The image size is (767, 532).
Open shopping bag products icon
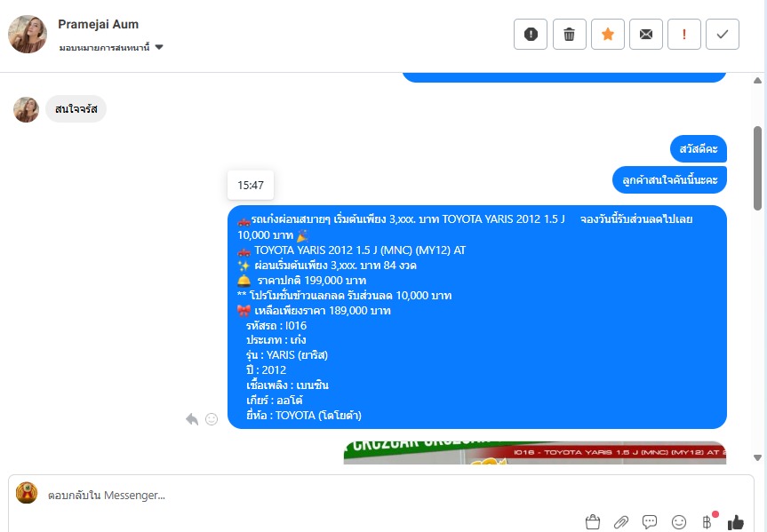(x=593, y=521)
